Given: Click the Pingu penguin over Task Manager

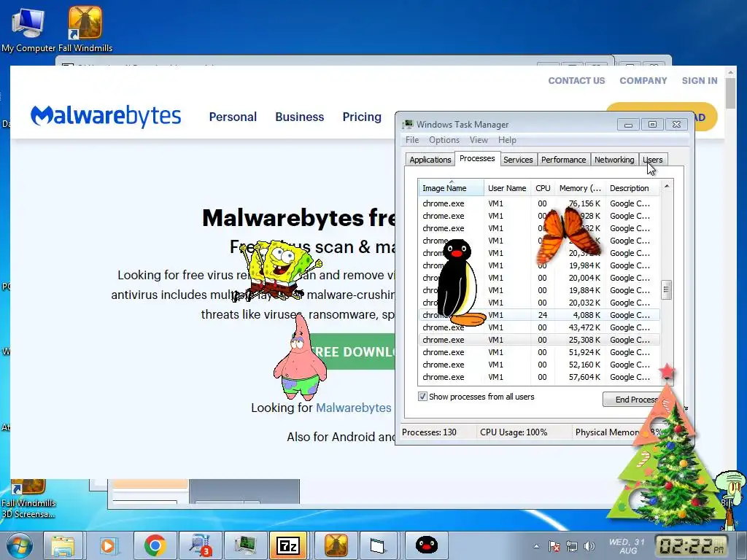Looking at the screenshot, I should [x=458, y=283].
